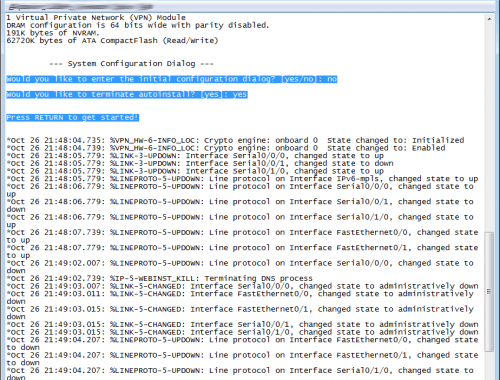Screen dimensions: 500x380
Task: Click the 21:48:07.779 FastEthernet0/1 log line
Action: click(x=242, y=251)
